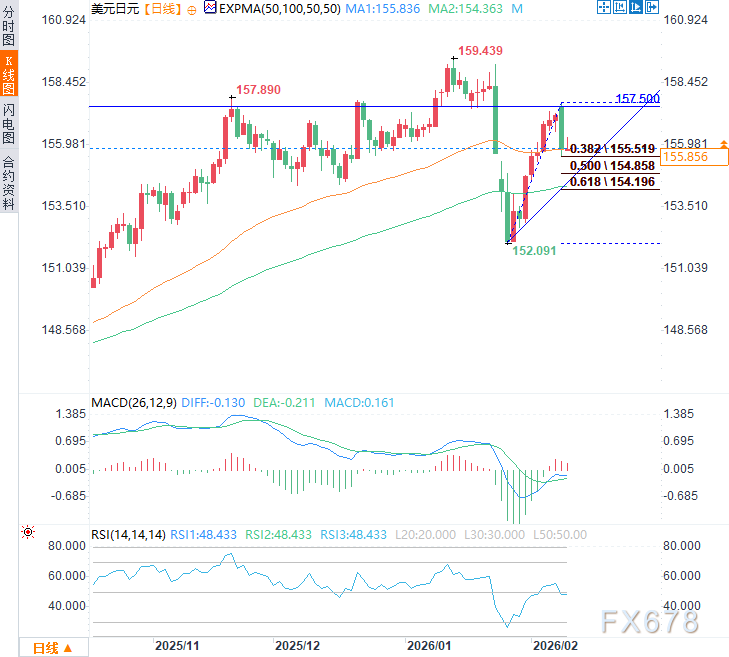This screenshot has width=729, height=657.
Task: Open the 合约资料 tab
Action: [9, 182]
